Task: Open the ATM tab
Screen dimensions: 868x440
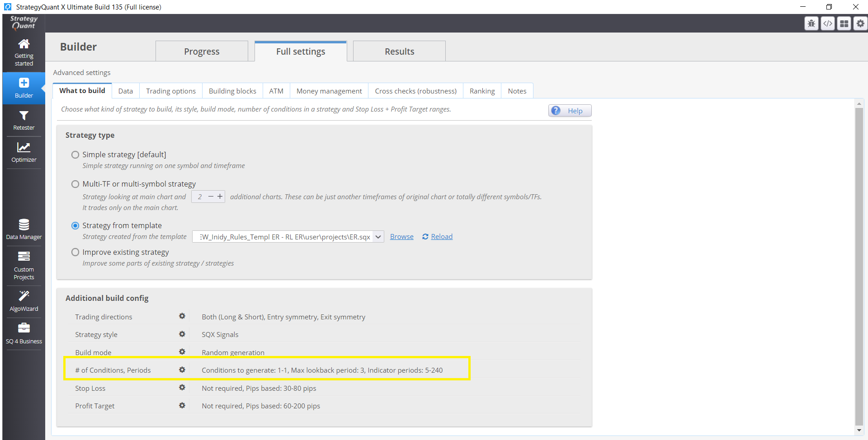Action: tap(276, 91)
